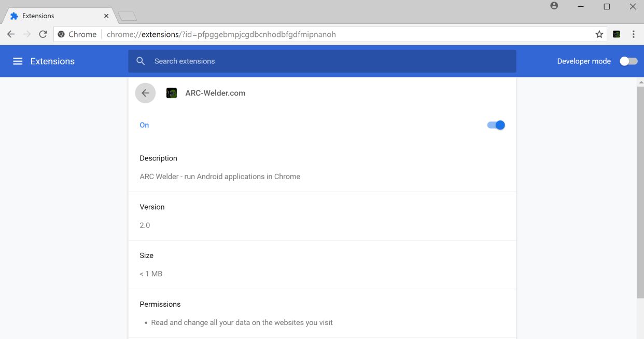Click the page vertical scrollbar
This screenshot has height=339, width=644.
coord(640,192)
